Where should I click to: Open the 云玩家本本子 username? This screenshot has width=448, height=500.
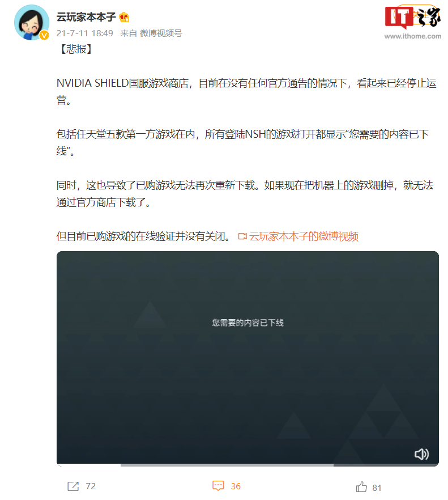click(86, 17)
